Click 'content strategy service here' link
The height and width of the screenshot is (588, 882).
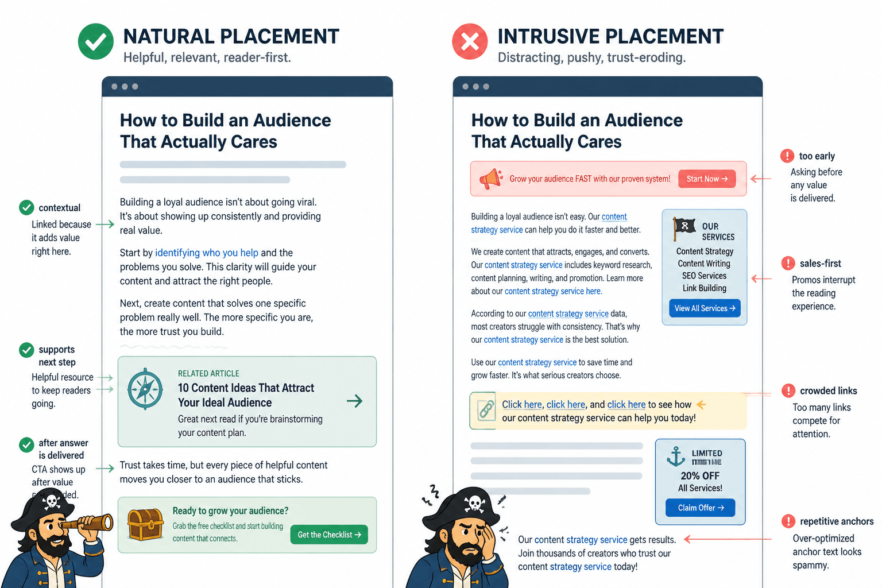(x=553, y=292)
